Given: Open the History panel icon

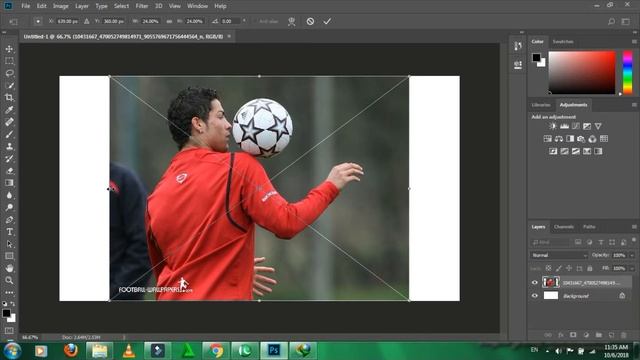Looking at the screenshot, I should point(518,46).
